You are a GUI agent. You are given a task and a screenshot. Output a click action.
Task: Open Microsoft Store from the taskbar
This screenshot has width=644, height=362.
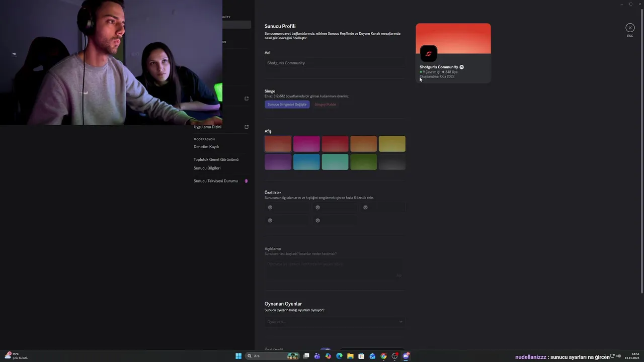tap(361, 356)
